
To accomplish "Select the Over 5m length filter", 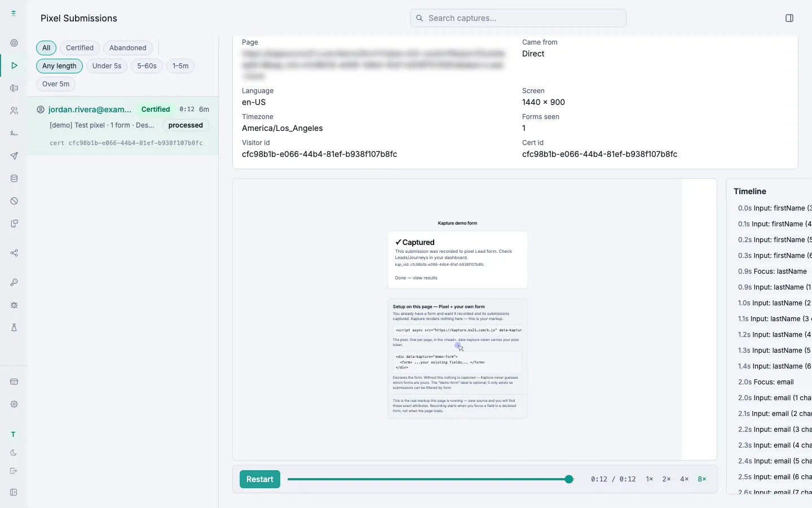I will pos(56,84).
